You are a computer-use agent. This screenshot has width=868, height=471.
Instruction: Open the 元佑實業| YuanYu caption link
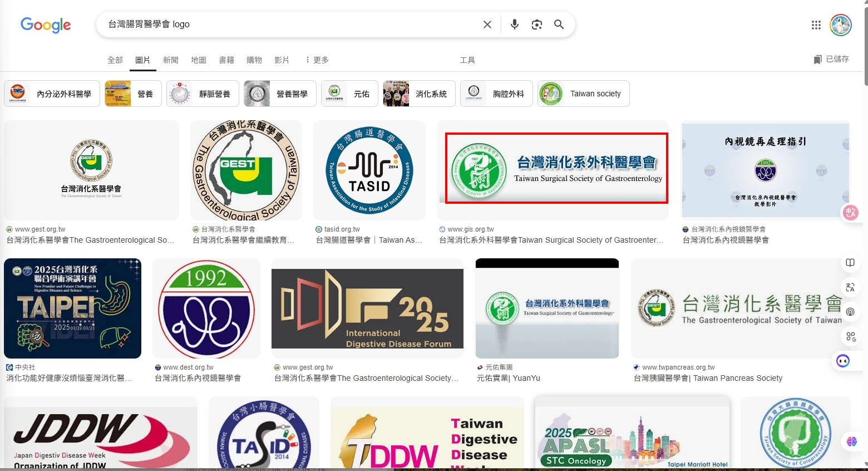point(509,378)
